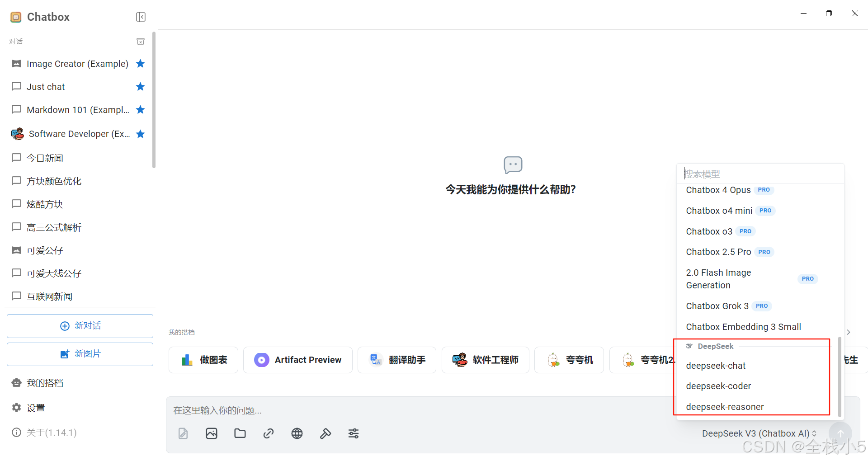Toggle the star on Just chat
The height and width of the screenshot is (461, 868).
(141, 87)
